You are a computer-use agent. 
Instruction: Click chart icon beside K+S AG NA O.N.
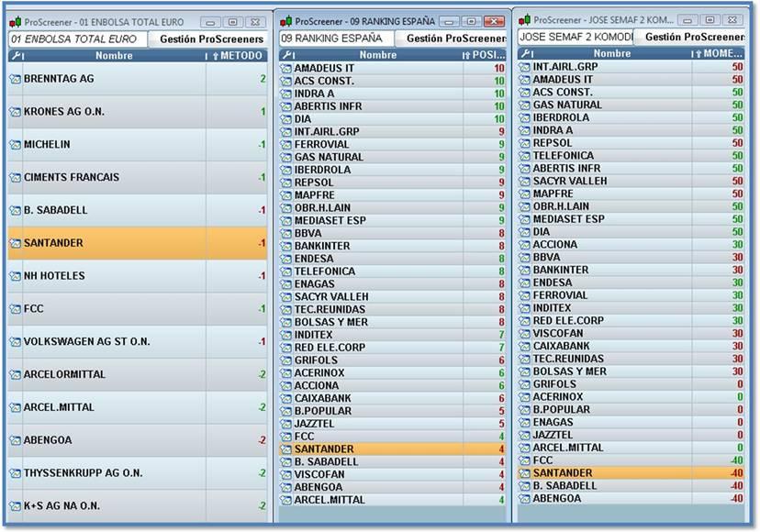point(16,505)
